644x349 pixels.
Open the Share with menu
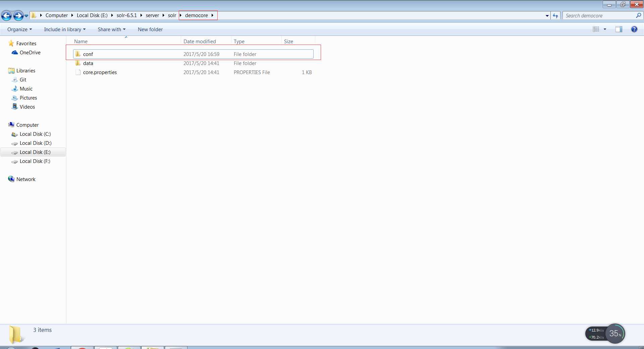[111, 30]
